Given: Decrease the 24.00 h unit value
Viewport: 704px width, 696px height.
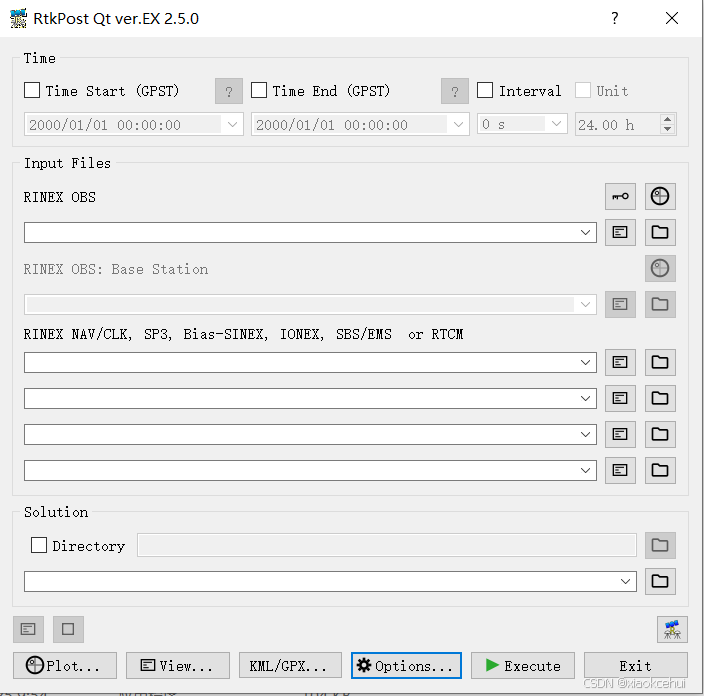Looking at the screenshot, I should click(x=668, y=129).
